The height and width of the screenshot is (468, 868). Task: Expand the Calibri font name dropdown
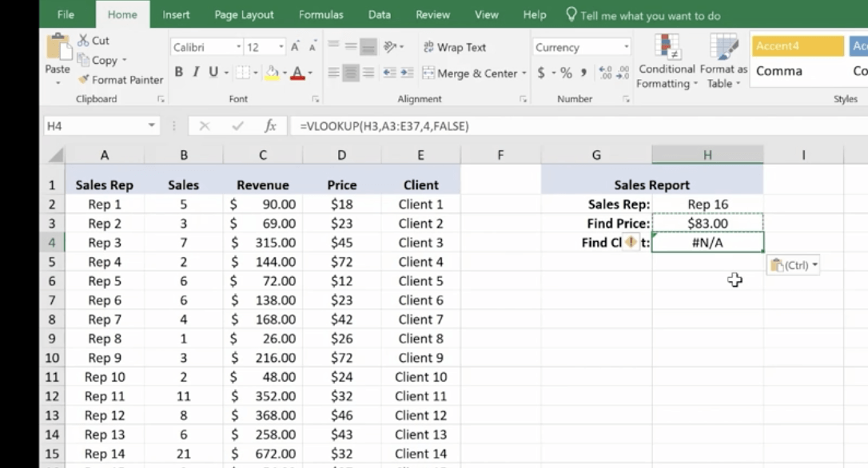(238, 48)
